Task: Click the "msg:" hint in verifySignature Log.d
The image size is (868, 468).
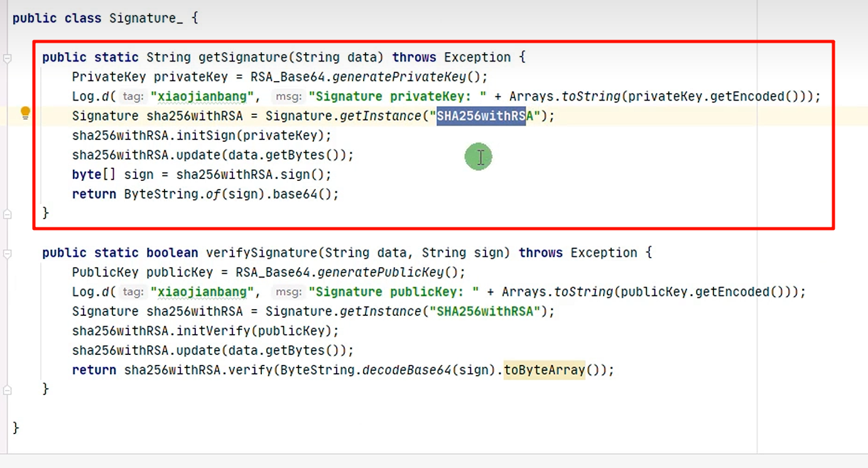Action: (x=289, y=292)
